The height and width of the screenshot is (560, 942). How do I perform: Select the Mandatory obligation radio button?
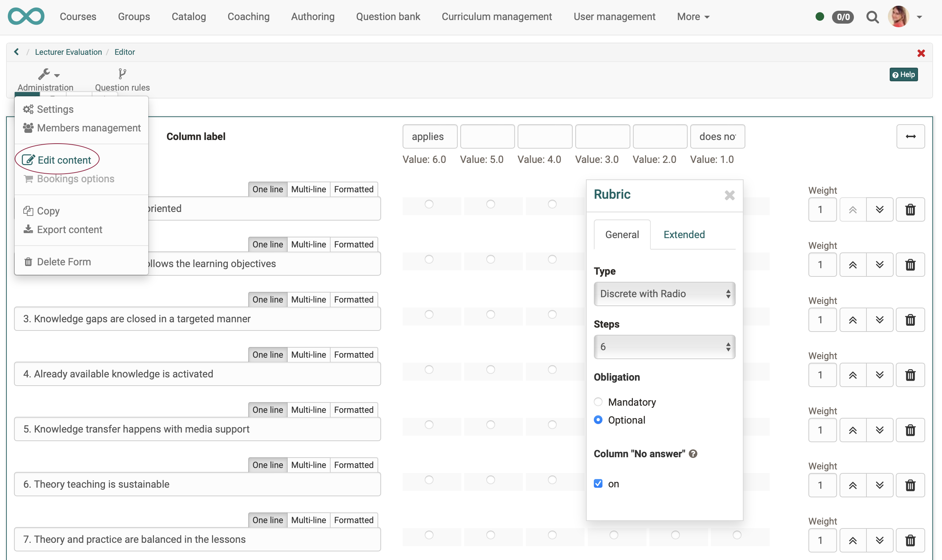(598, 402)
